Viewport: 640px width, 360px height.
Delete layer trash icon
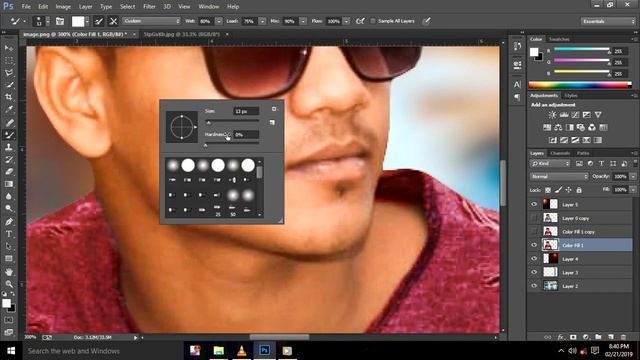point(623,337)
